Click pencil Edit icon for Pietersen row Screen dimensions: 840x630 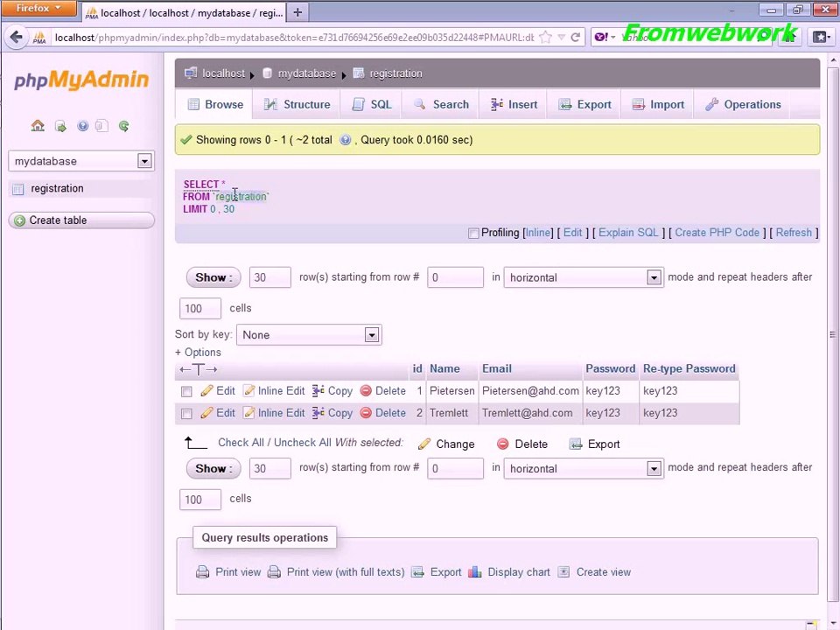tap(206, 391)
